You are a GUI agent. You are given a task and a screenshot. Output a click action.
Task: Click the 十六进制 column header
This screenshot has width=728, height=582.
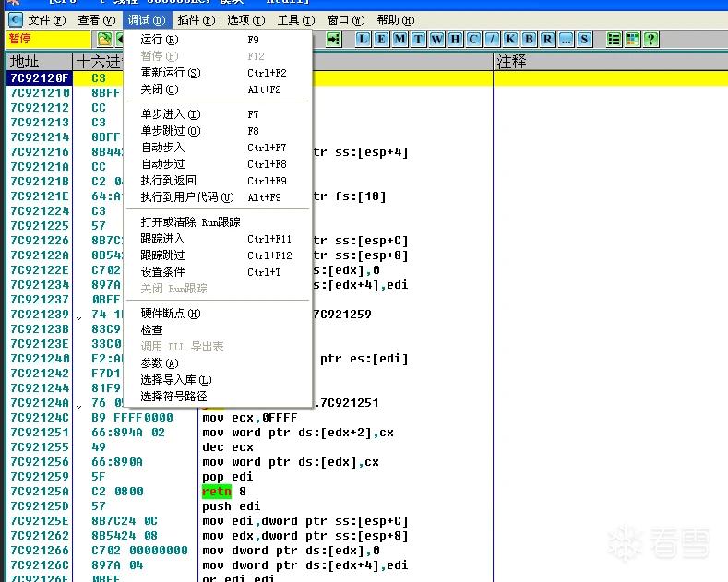coord(99,62)
